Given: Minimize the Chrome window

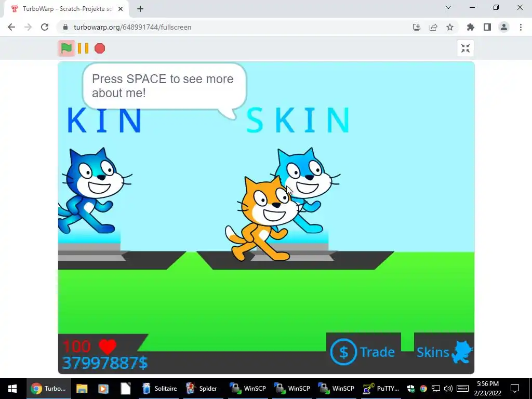Looking at the screenshot, I should click(472, 7).
